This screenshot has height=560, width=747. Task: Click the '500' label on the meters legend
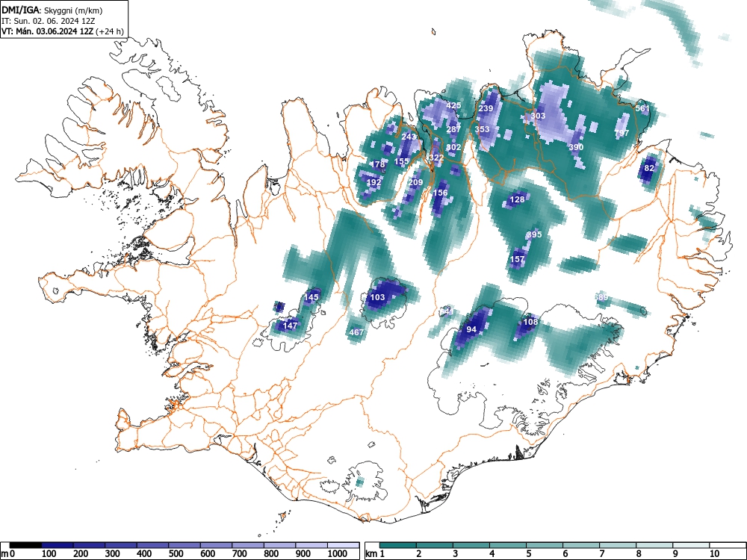pyautogui.click(x=176, y=554)
